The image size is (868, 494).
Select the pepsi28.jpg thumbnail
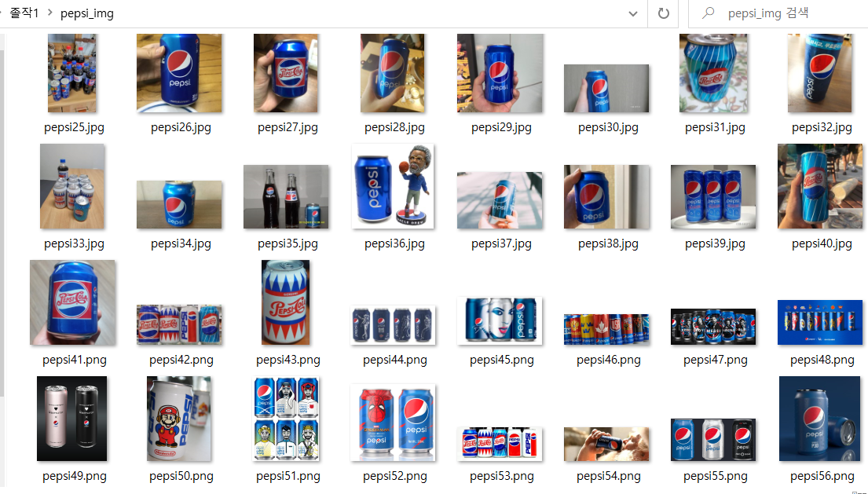pos(393,73)
